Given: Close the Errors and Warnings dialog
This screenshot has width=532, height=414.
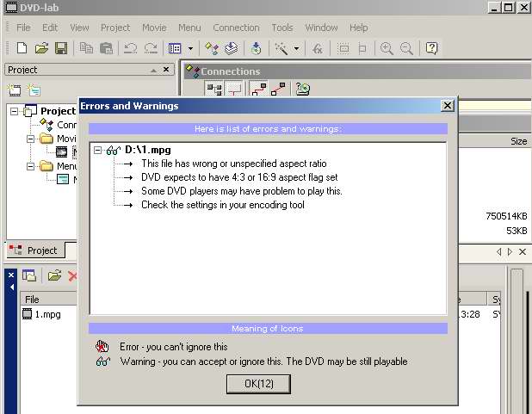Looking at the screenshot, I should coord(448,106).
